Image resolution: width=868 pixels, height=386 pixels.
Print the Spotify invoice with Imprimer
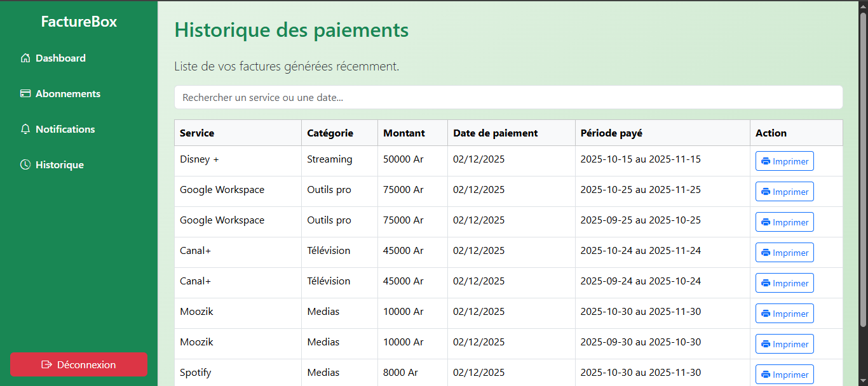click(x=785, y=375)
